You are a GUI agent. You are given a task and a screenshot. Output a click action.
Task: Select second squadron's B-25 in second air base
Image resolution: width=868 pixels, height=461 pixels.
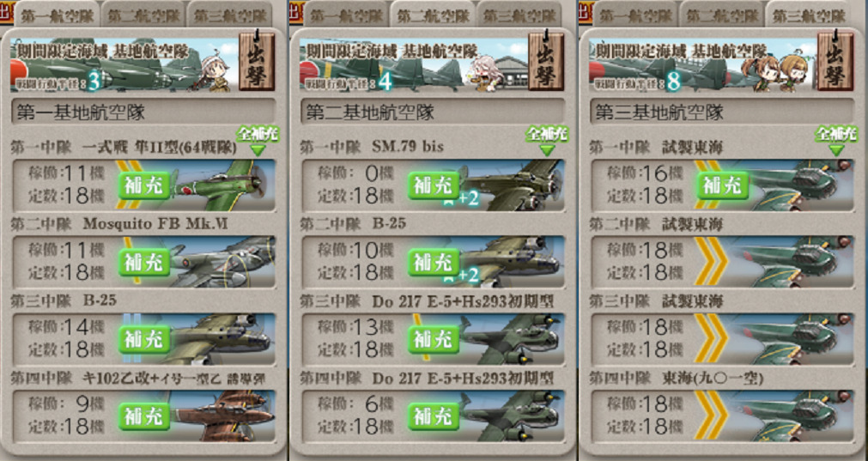pos(512,262)
